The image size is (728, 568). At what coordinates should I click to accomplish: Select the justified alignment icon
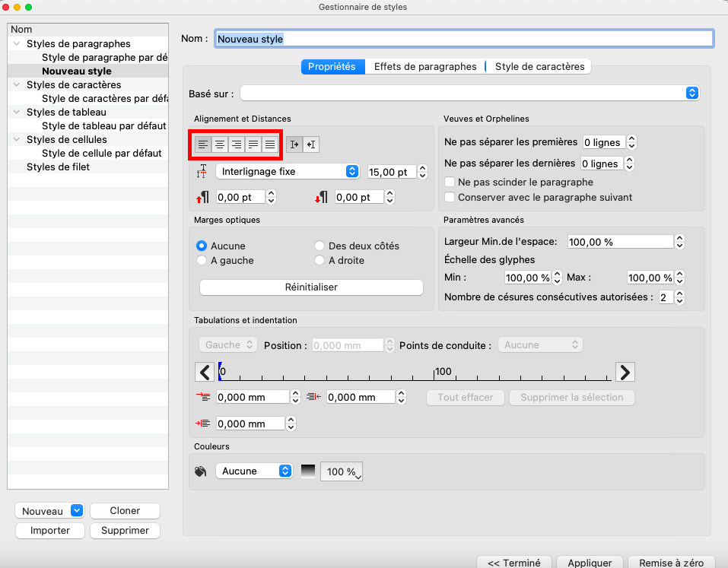tap(253, 144)
